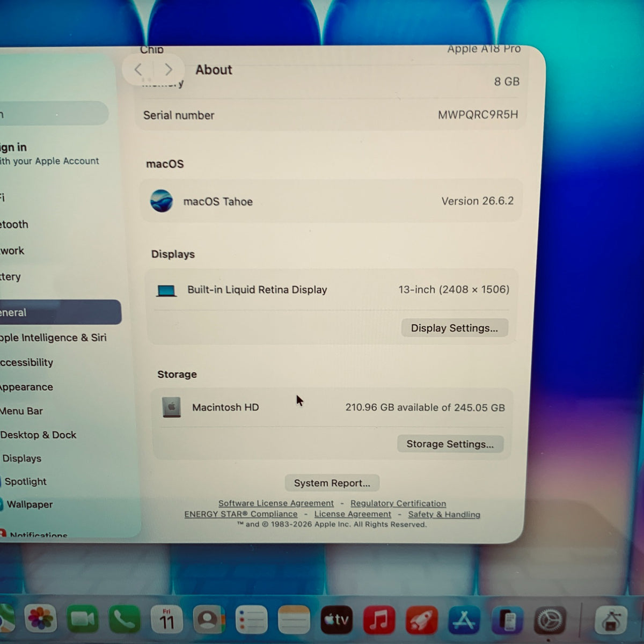Open Notes from the Dock
The height and width of the screenshot is (644, 644).
click(x=294, y=620)
